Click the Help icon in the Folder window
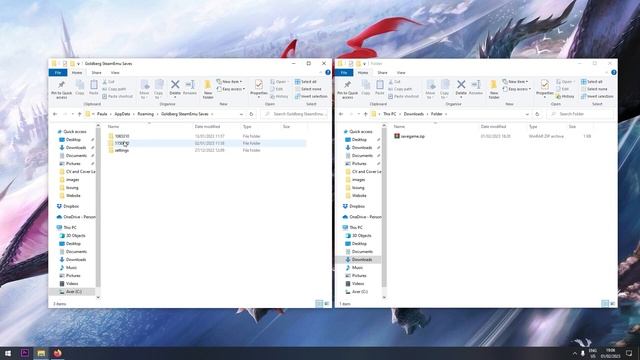 (613, 72)
